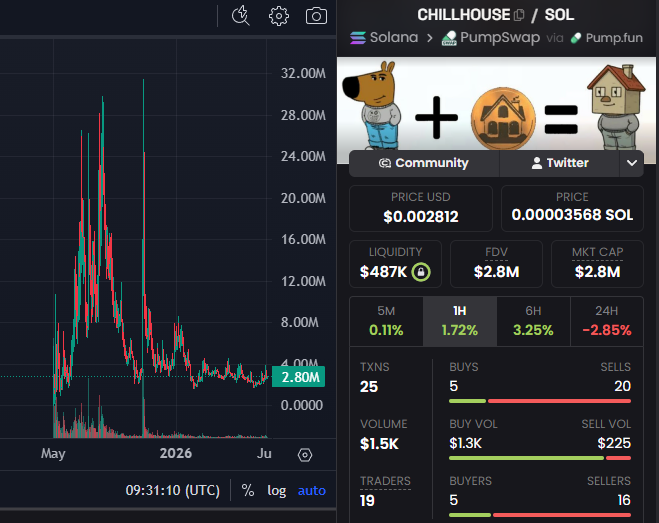Open time axis settings hexagon icon

point(305,454)
